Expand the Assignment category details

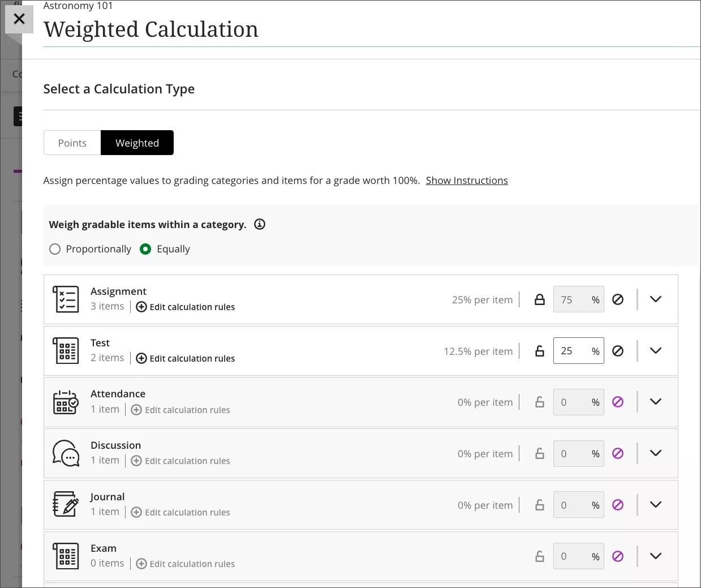pyautogui.click(x=655, y=299)
